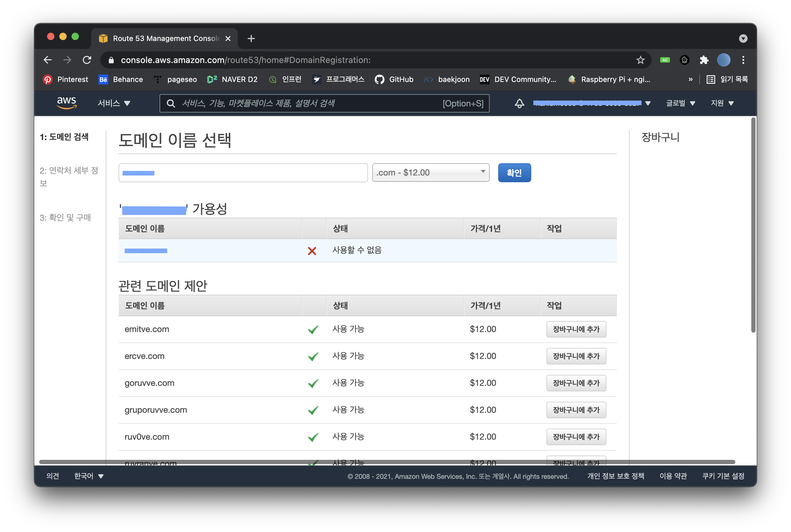This screenshot has width=791, height=532.
Task: Open the GitHub bookmark
Action: click(394, 79)
